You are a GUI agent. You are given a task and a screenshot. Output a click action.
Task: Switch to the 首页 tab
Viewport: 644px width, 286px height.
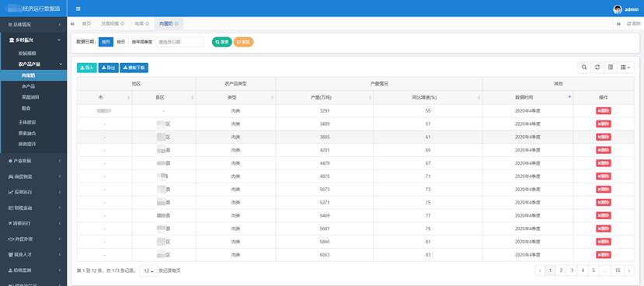(x=86, y=24)
